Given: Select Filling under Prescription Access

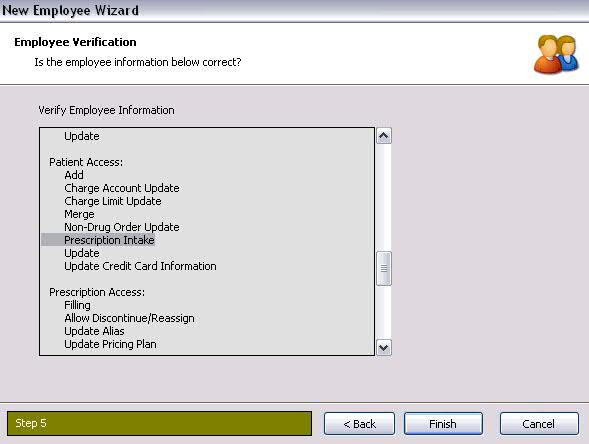Looking at the screenshot, I should (x=77, y=305).
